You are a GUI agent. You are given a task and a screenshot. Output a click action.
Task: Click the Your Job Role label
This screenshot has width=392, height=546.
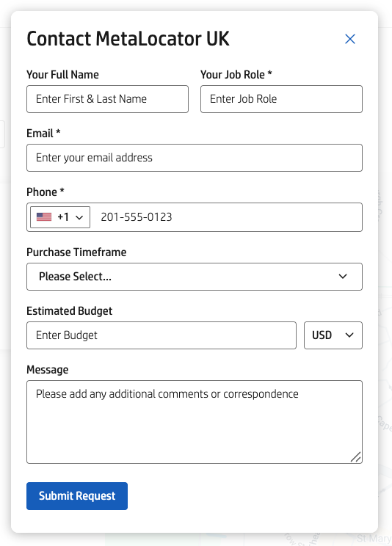point(233,75)
